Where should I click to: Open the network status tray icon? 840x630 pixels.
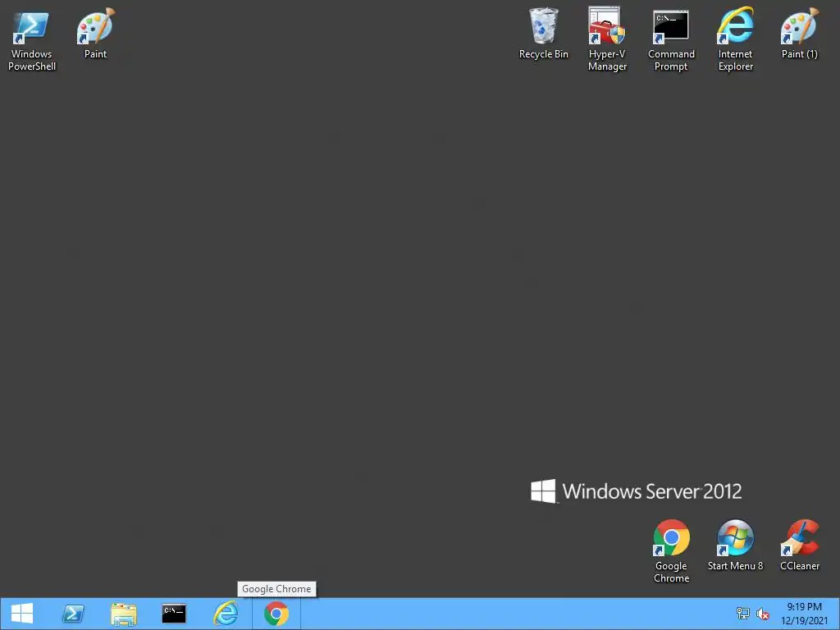point(743,614)
